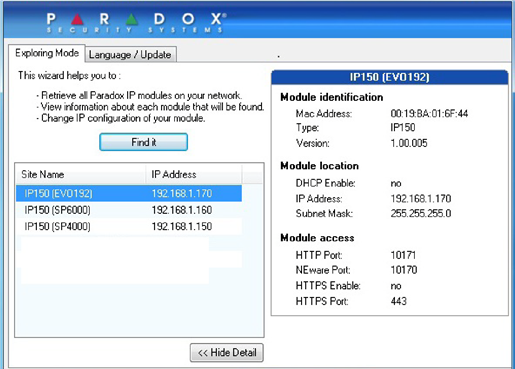Click the IP Address column header
The image size is (515, 369).
194,174
